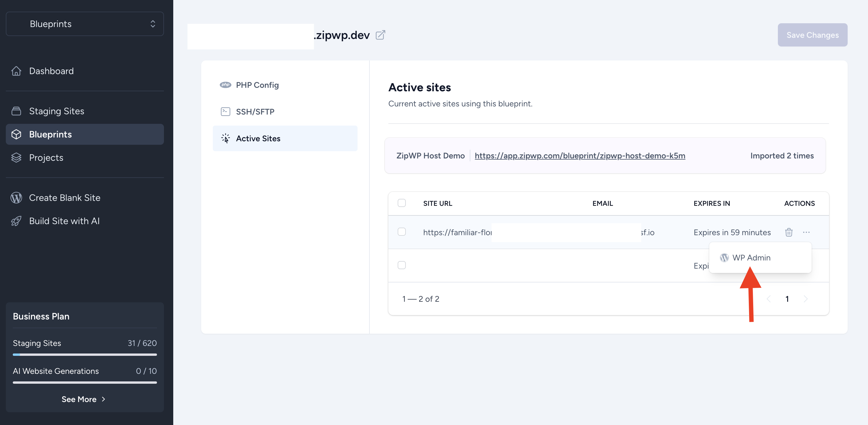Toggle the select-all checkbox in table header
Screen dimensions: 868x425
tap(401, 203)
